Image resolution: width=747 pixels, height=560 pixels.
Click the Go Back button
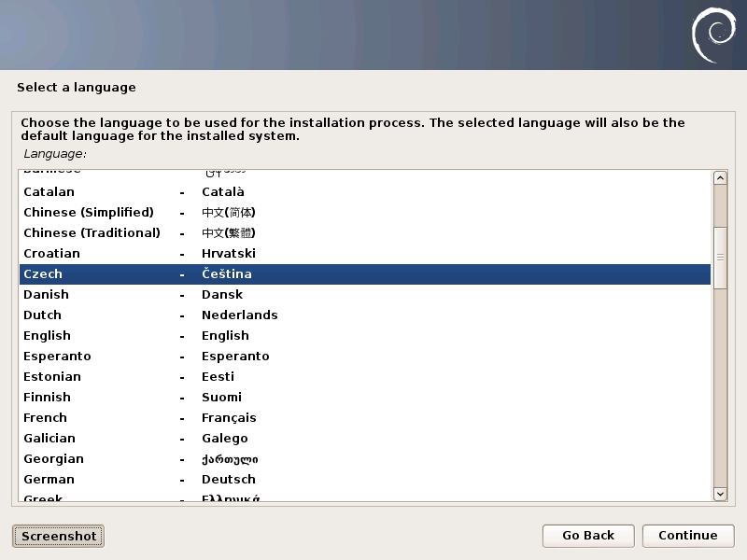pos(588,536)
